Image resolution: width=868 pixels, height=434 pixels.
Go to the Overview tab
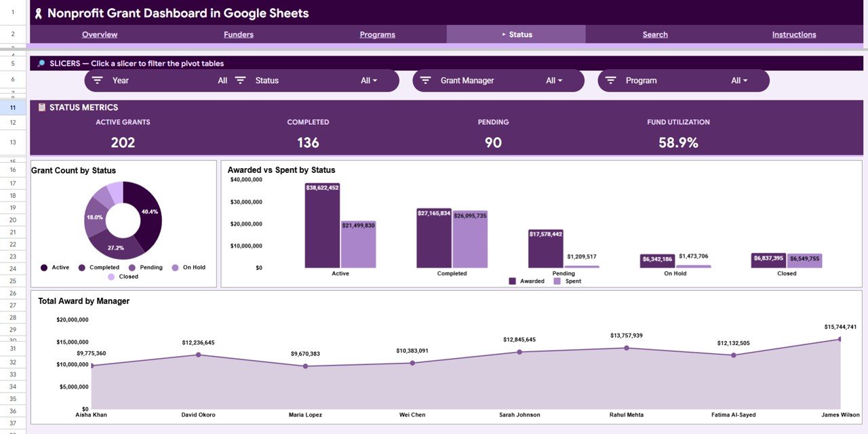click(x=100, y=35)
